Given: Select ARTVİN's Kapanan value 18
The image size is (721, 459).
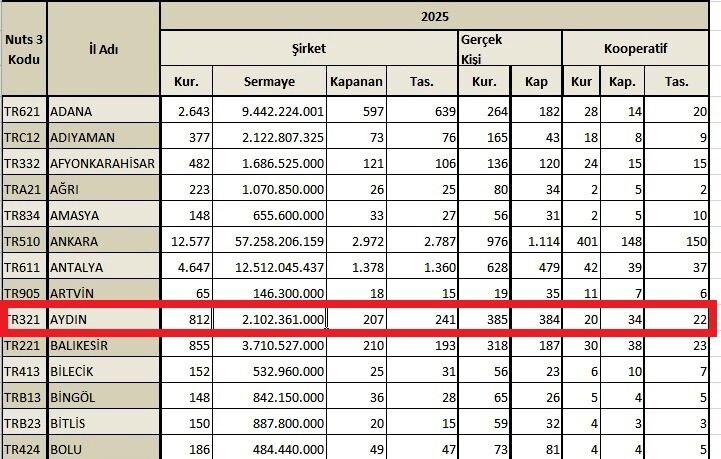Looking at the screenshot, I should (x=356, y=293).
